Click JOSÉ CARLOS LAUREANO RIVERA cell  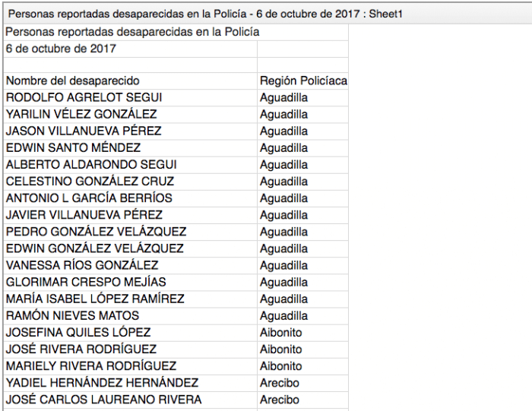click(130, 400)
